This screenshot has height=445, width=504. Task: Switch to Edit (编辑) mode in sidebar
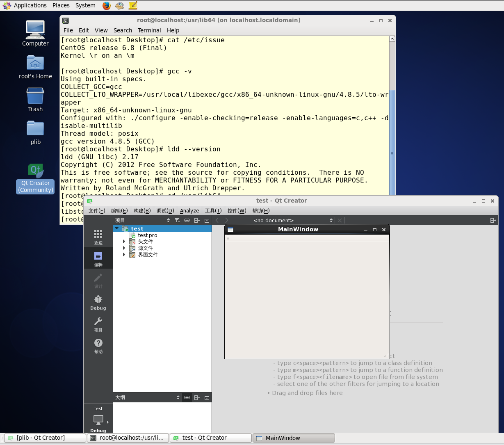pos(98,259)
